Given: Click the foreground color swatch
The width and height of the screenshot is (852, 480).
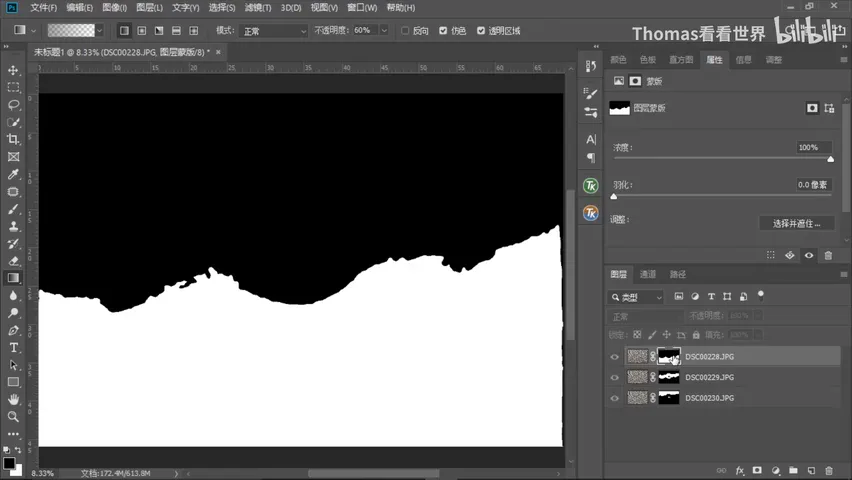Looking at the screenshot, I should click(9, 463).
